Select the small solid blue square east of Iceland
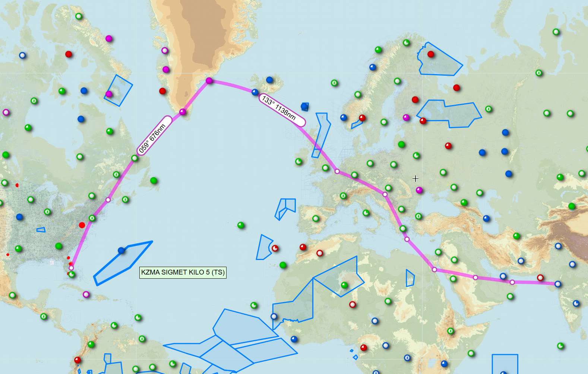 click(x=304, y=107)
